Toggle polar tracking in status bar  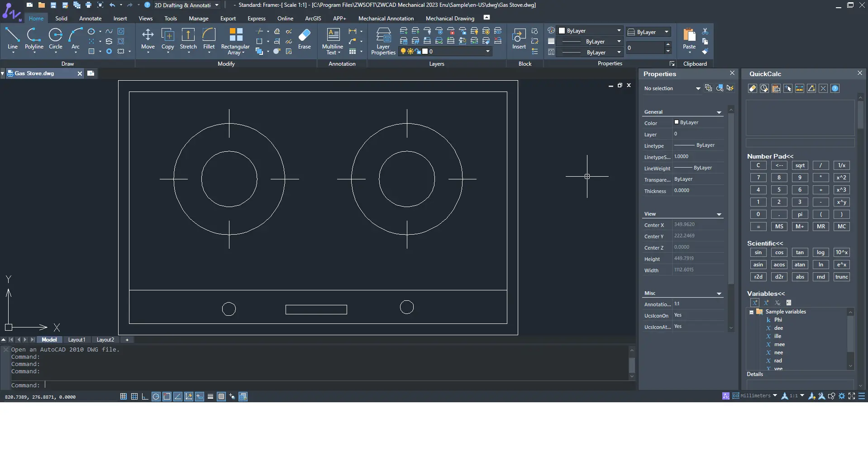(156, 397)
